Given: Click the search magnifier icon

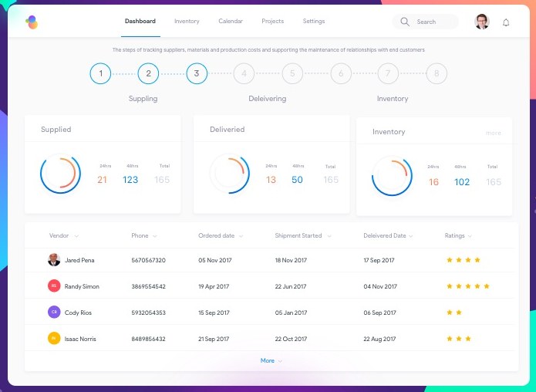Looking at the screenshot, I should pos(405,22).
